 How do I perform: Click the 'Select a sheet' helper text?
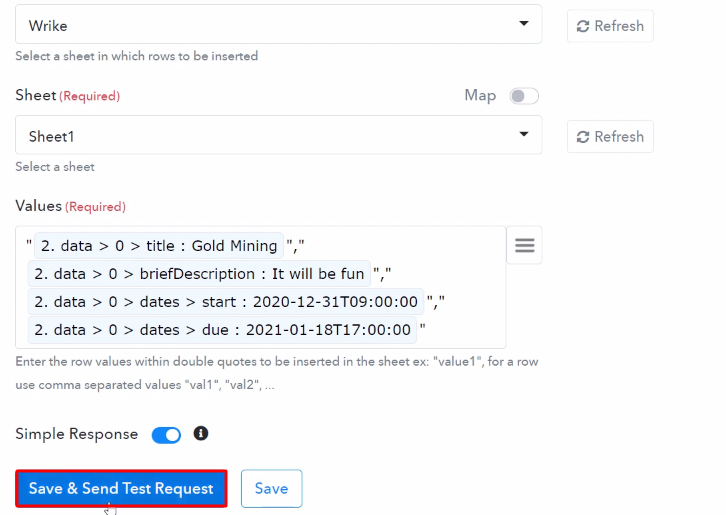click(x=55, y=167)
